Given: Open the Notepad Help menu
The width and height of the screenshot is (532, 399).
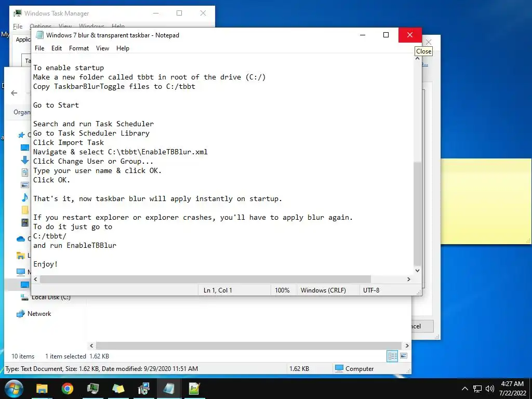Looking at the screenshot, I should pyautogui.click(x=123, y=48).
